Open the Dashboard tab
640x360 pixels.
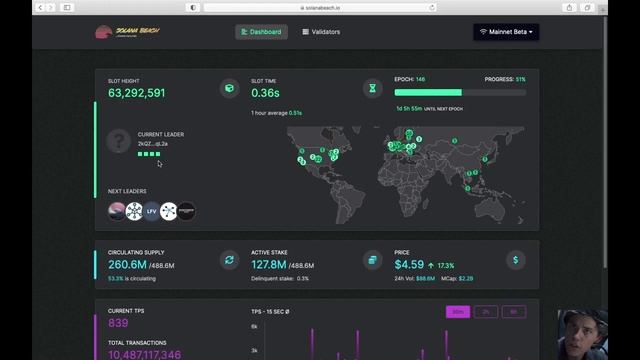[x=261, y=32]
